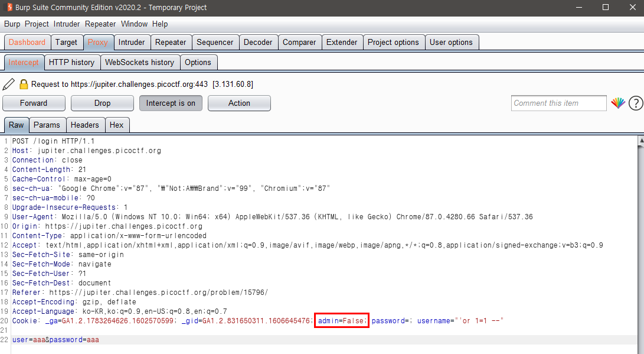Click the Upgrade-Insecure-Requests: 1 header line
644x354 pixels.
pyautogui.click(x=70, y=207)
